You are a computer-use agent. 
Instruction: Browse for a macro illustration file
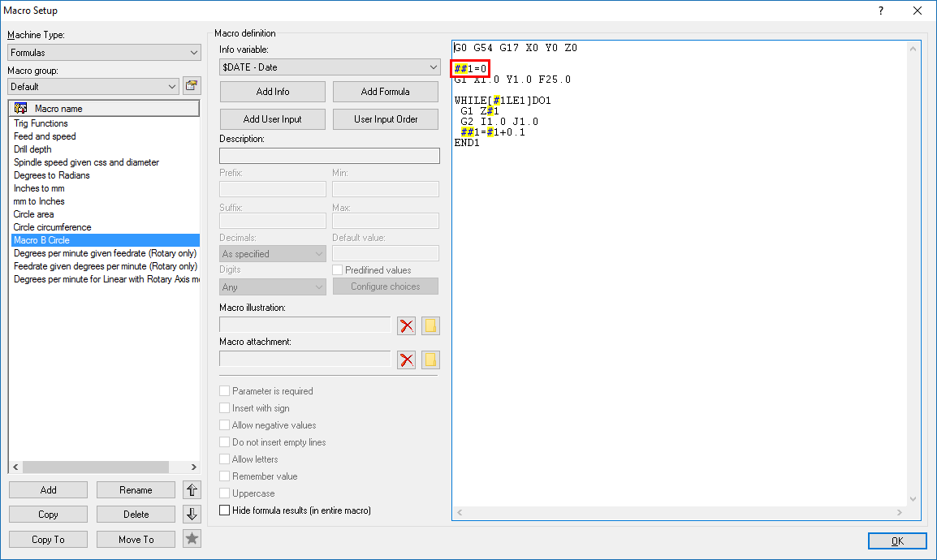coord(430,325)
